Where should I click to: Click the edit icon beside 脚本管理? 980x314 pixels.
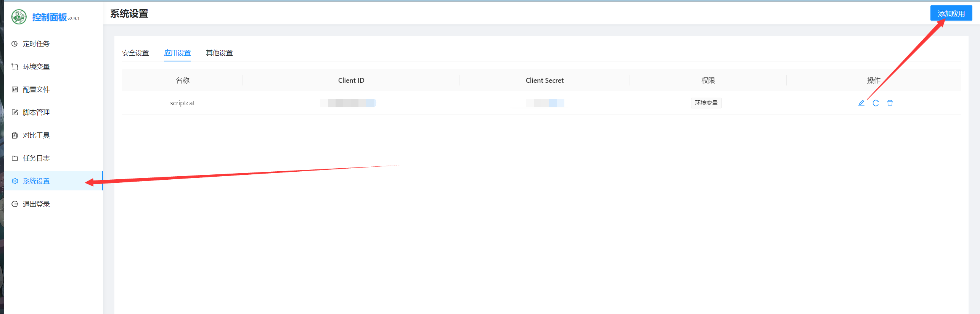pyautogui.click(x=15, y=113)
